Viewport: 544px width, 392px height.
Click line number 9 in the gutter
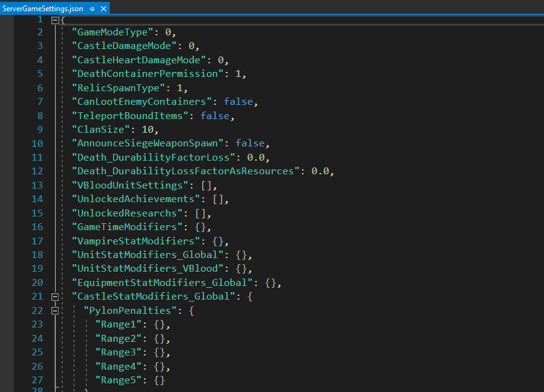click(40, 130)
